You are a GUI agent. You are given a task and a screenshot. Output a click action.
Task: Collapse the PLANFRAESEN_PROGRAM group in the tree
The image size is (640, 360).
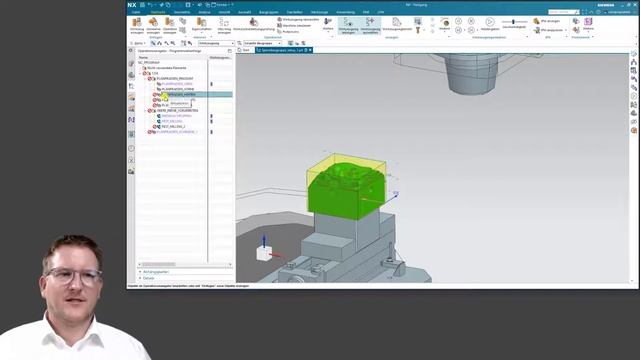click(145, 79)
